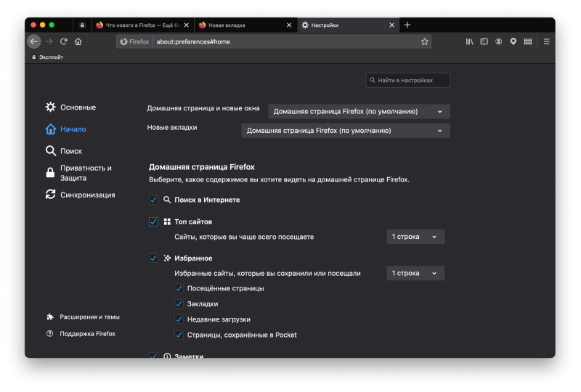581x392 pixels.
Task: Expand 'Домашняя страница и новые окна' dropdown
Action: (359, 112)
